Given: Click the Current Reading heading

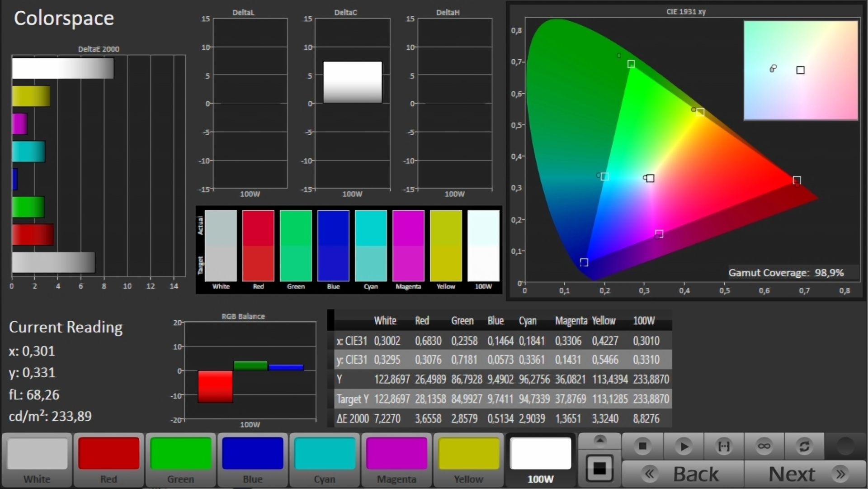Looking at the screenshot, I should pos(66,327).
